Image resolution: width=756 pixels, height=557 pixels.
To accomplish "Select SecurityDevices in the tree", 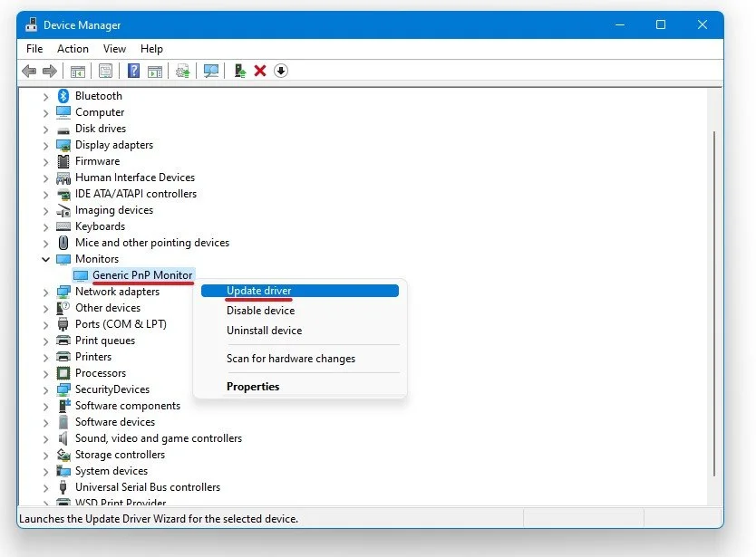I will [x=112, y=389].
